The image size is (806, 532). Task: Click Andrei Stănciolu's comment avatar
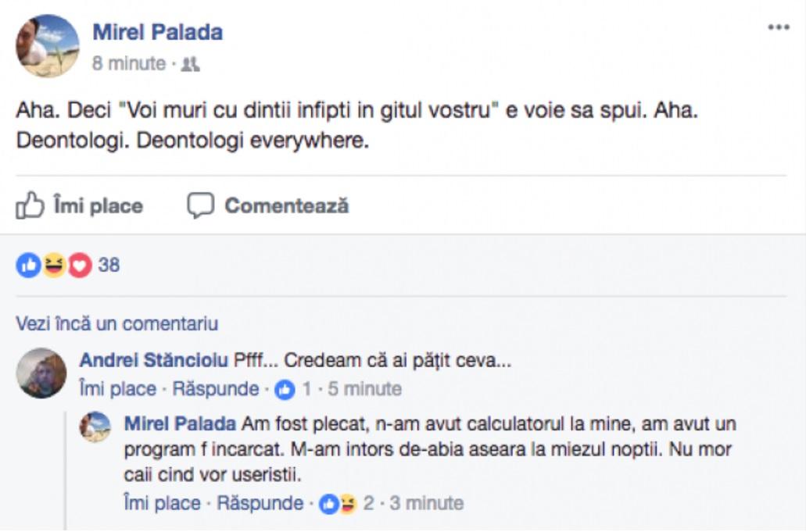pyautogui.click(x=41, y=373)
